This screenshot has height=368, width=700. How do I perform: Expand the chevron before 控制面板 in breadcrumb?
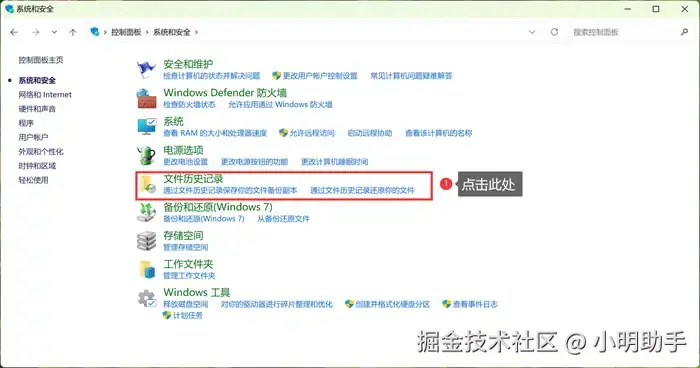(x=105, y=32)
